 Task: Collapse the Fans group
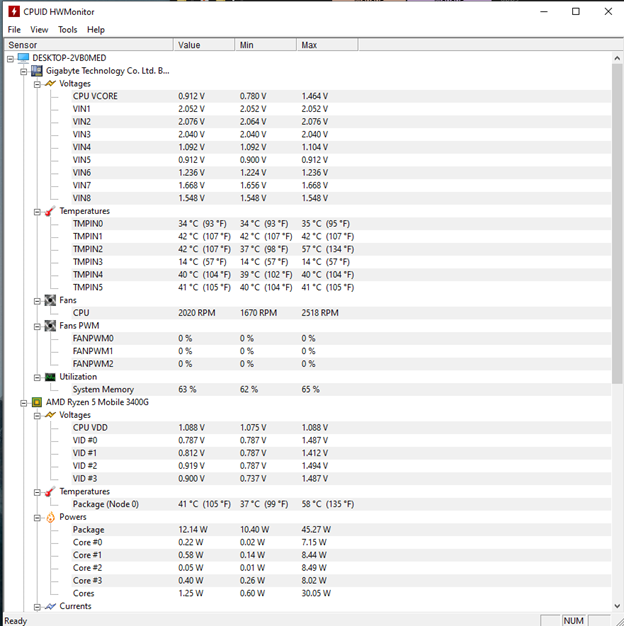[x=37, y=301]
